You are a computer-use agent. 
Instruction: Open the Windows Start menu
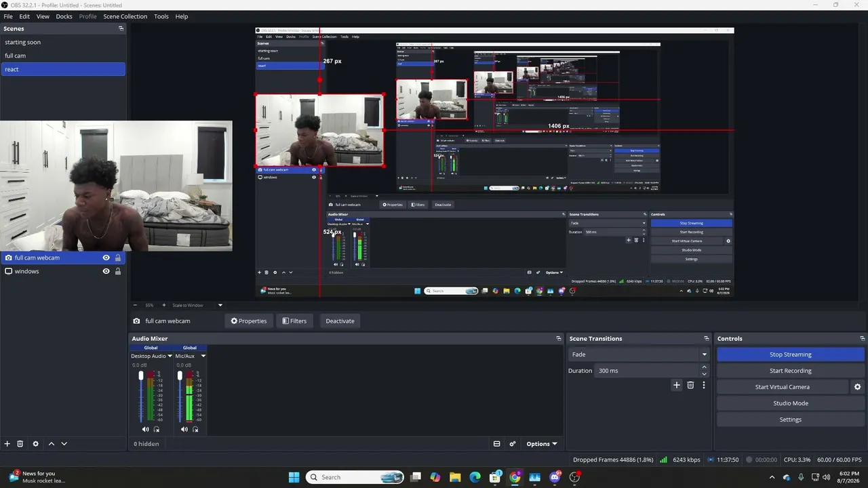pos(294,477)
